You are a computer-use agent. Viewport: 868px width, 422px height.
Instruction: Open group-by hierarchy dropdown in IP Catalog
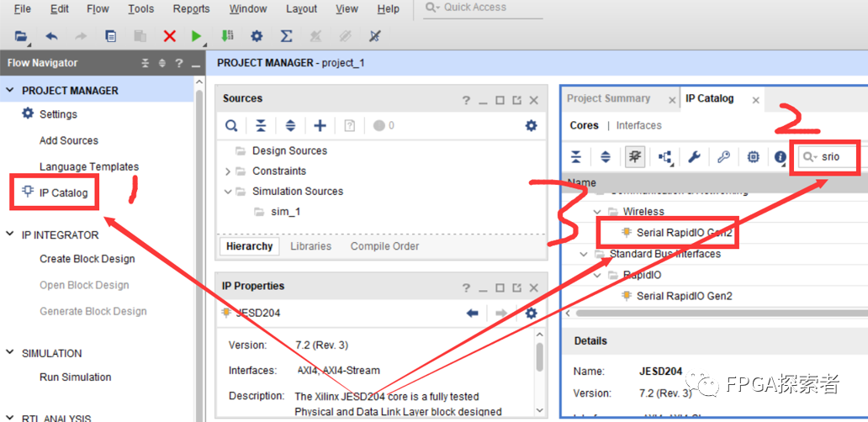click(664, 158)
